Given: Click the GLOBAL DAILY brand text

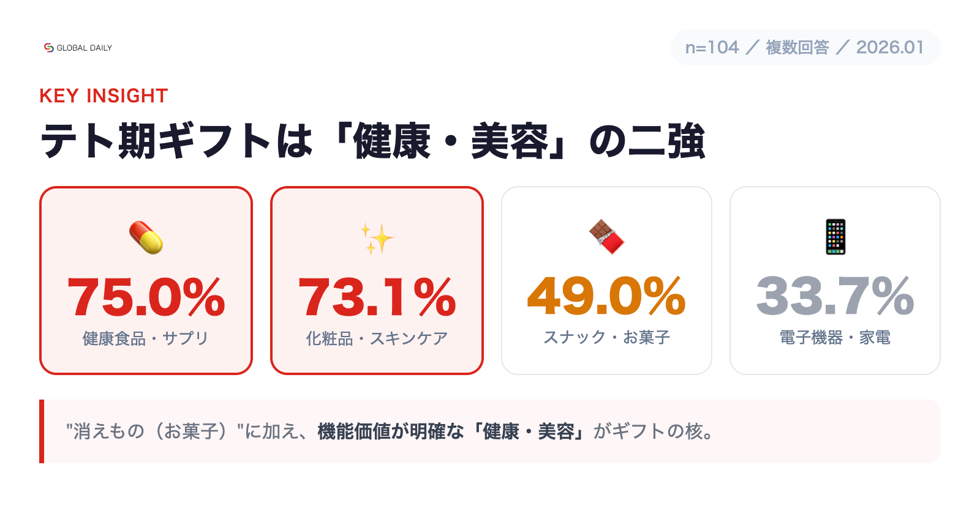Looking at the screenshot, I should [x=85, y=48].
